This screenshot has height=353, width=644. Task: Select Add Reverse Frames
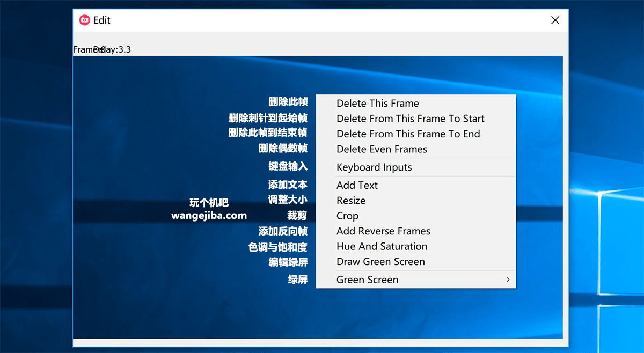[383, 231]
